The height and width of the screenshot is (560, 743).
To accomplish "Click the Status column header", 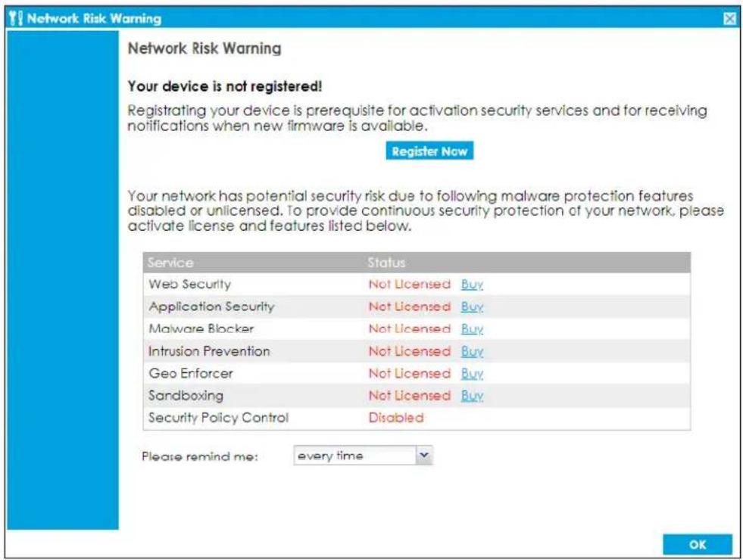I will 387,263.
